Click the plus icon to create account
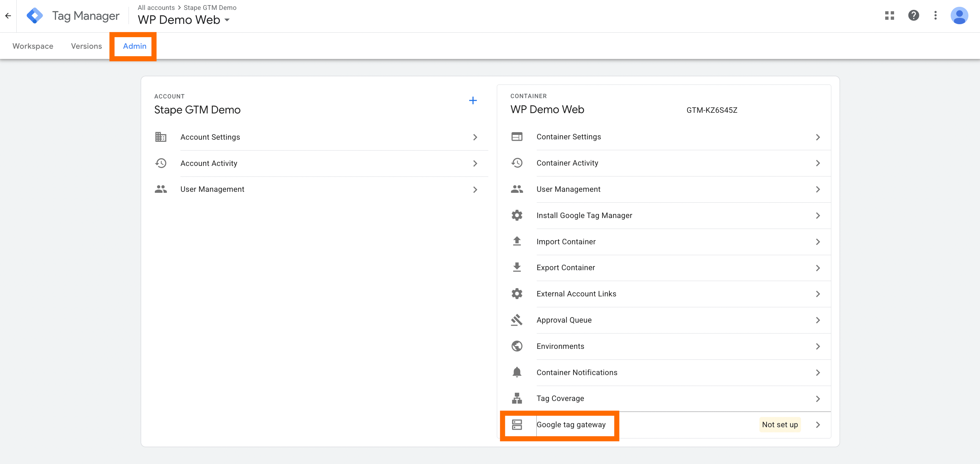The height and width of the screenshot is (464, 980). click(x=473, y=101)
